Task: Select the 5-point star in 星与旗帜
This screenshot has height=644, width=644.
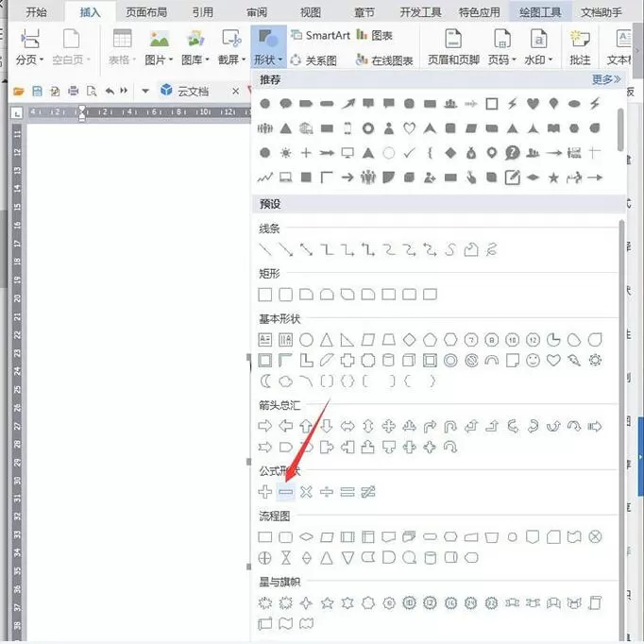Action: click(327, 602)
